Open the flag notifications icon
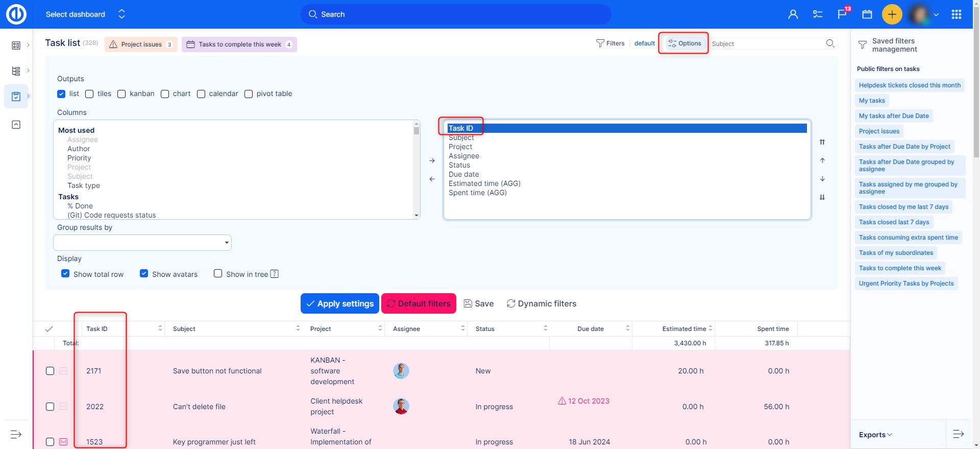This screenshot has height=449, width=980. pos(842,14)
